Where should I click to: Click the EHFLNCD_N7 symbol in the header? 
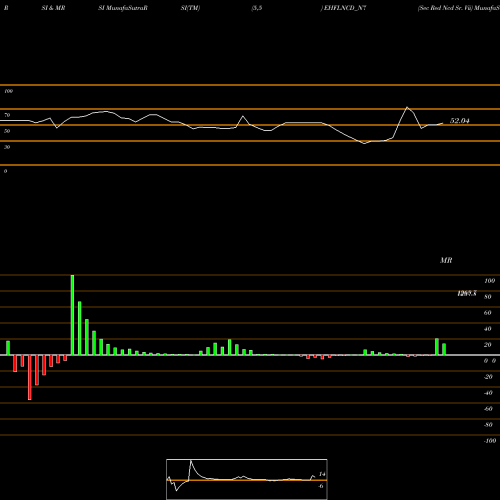pyautogui.click(x=345, y=8)
